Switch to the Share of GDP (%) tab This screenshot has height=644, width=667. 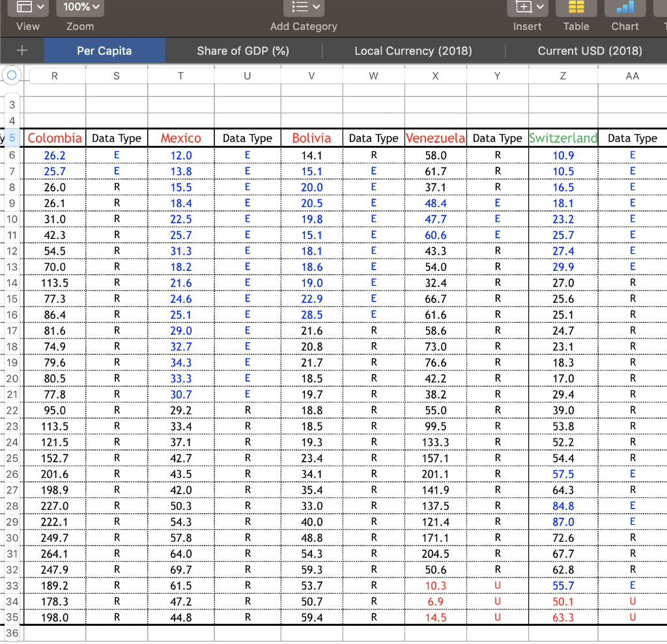coord(242,51)
